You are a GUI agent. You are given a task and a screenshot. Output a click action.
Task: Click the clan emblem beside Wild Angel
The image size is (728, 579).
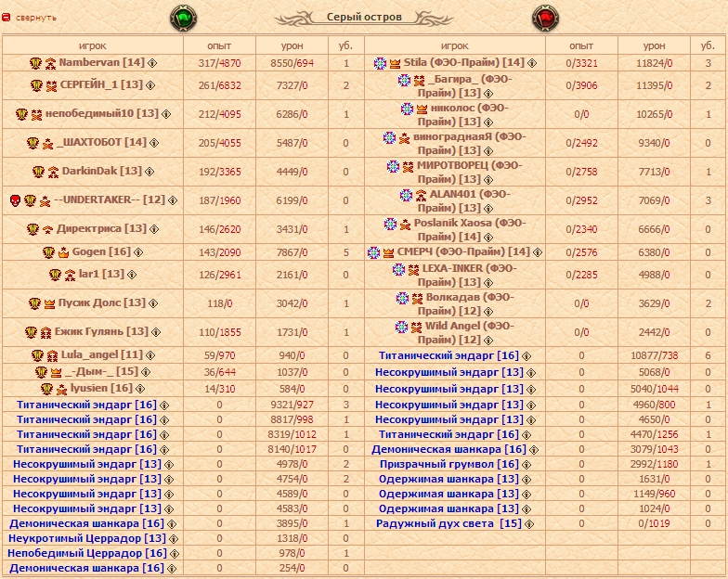[x=401, y=327]
